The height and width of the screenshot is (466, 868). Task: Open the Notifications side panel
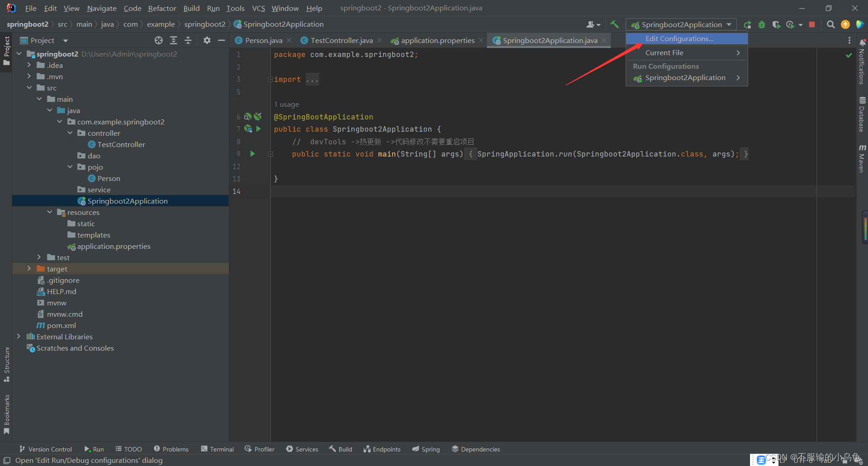pos(862,62)
